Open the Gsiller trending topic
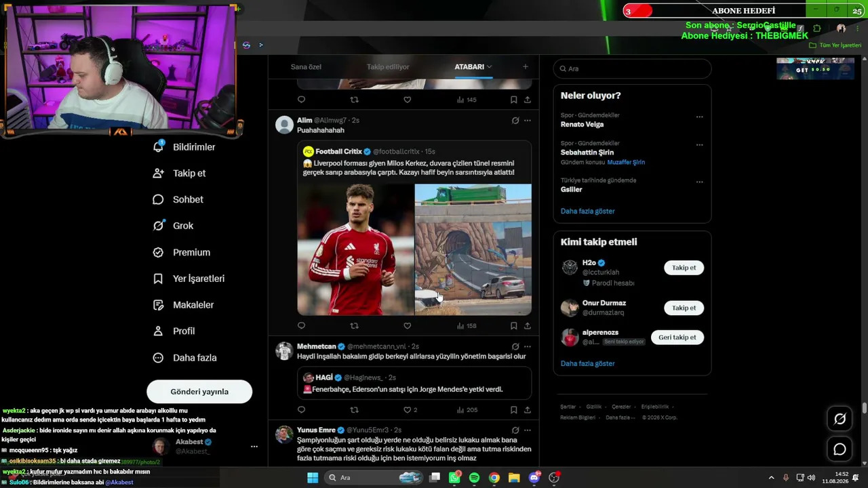 [571, 190]
